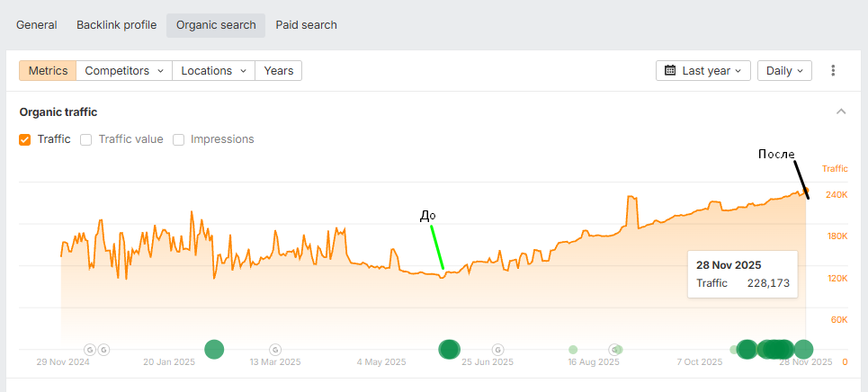The height and width of the screenshot is (392, 868).
Task: Select the Years button
Action: pyautogui.click(x=278, y=71)
